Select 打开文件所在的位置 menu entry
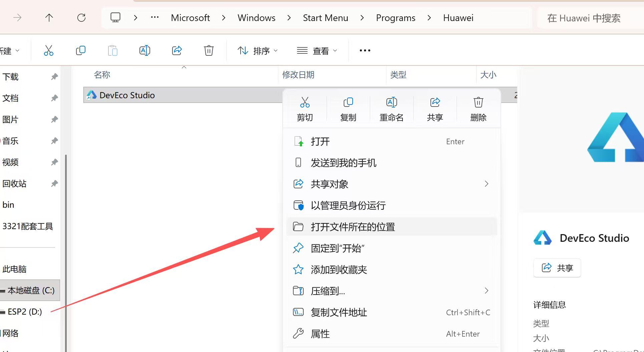This screenshot has height=352, width=644. pyautogui.click(x=352, y=227)
